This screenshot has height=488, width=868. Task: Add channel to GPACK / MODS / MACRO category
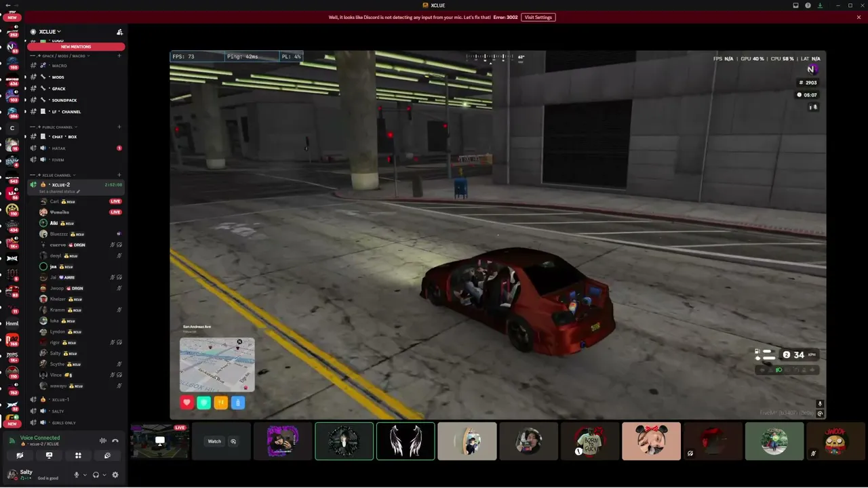pyautogui.click(x=119, y=56)
